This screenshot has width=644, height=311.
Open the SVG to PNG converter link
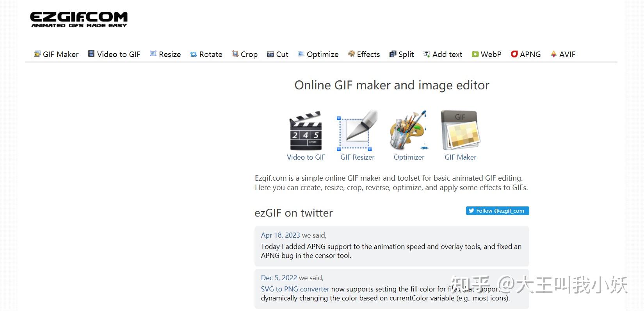point(295,289)
